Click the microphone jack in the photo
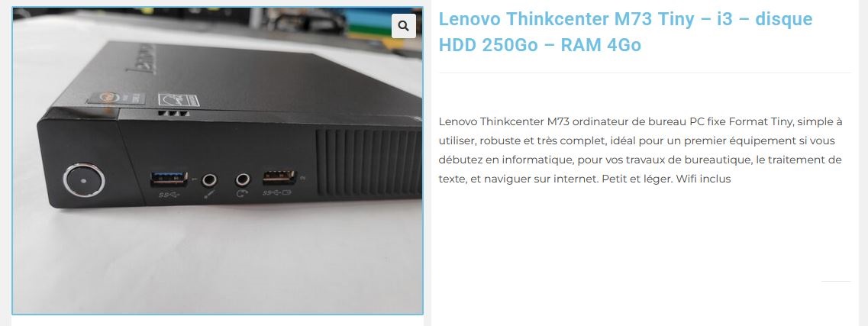 pos(209,180)
